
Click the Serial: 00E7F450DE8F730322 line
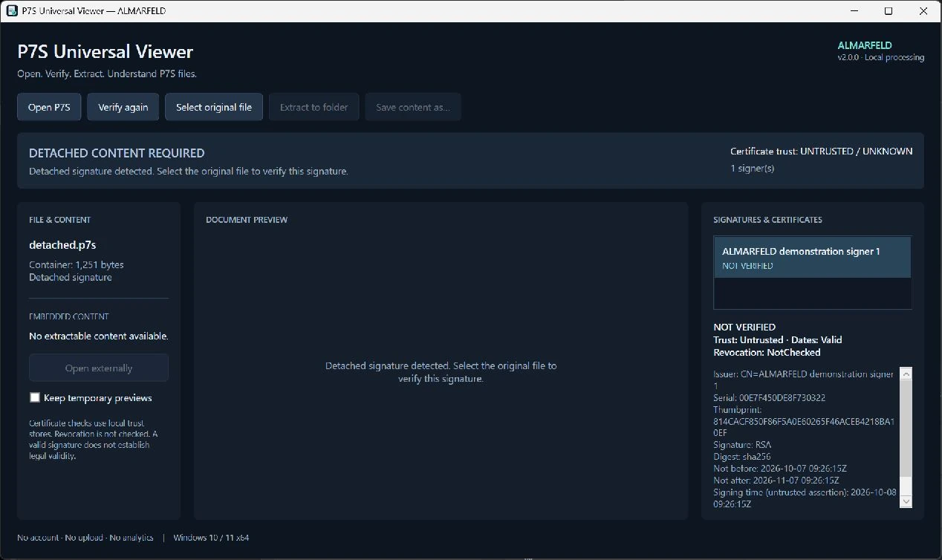(x=769, y=397)
